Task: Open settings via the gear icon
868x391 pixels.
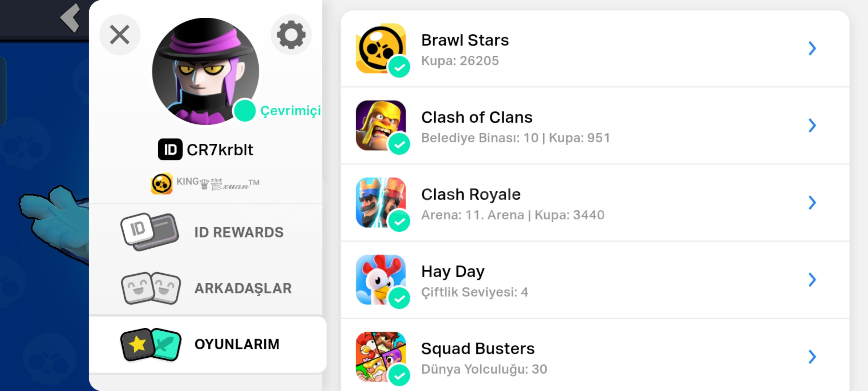Action: 291,35
